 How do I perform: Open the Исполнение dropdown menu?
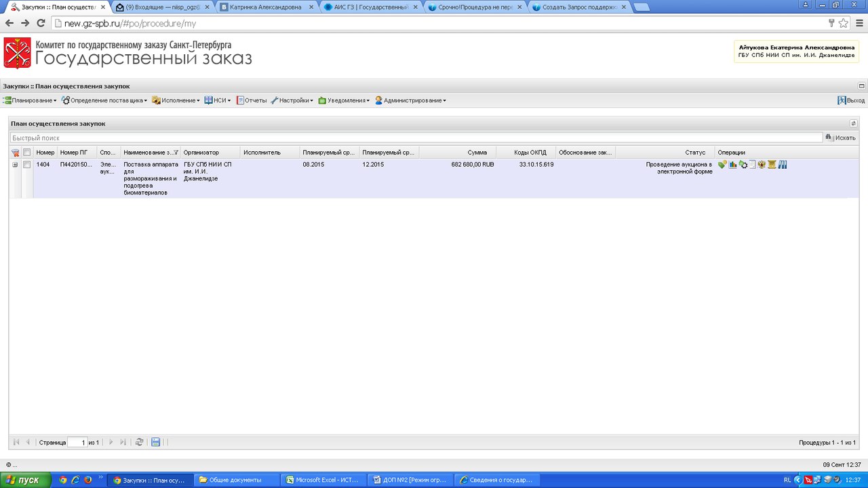click(x=176, y=100)
